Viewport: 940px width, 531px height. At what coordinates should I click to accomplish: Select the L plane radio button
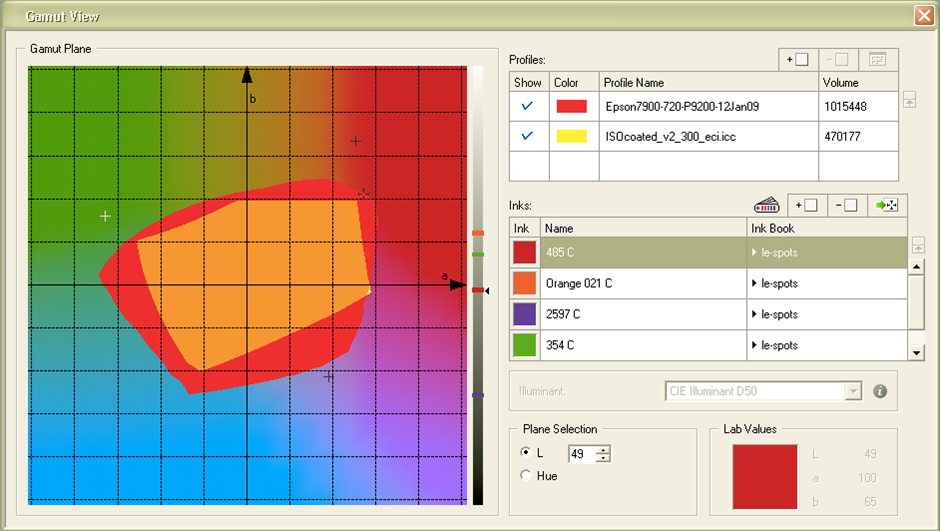tap(527, 453)
